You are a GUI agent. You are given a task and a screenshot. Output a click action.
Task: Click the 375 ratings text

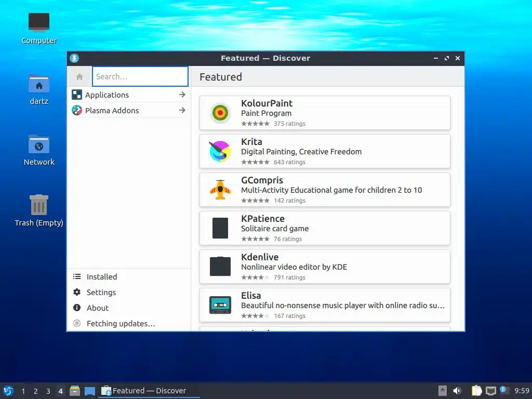pos(289,124)
